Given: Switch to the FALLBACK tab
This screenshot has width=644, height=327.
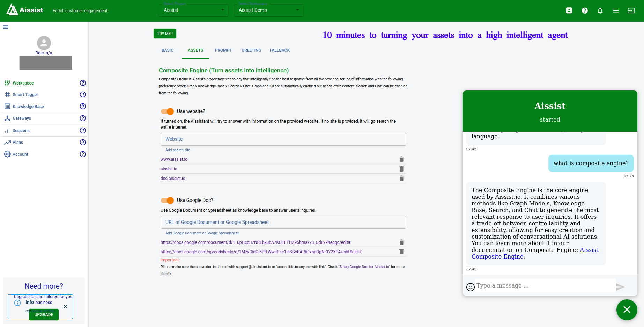Looking at the screenshot, I should [x=280, y=50].
